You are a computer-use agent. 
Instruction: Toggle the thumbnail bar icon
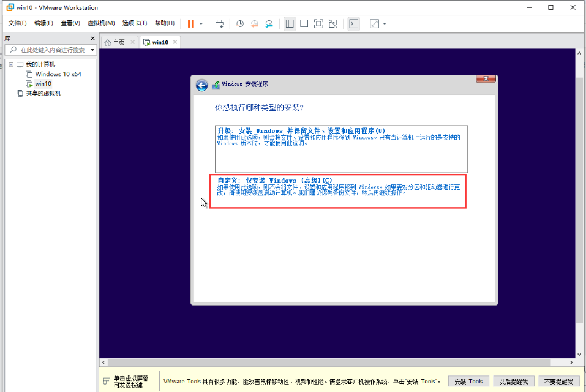(304, 23)
